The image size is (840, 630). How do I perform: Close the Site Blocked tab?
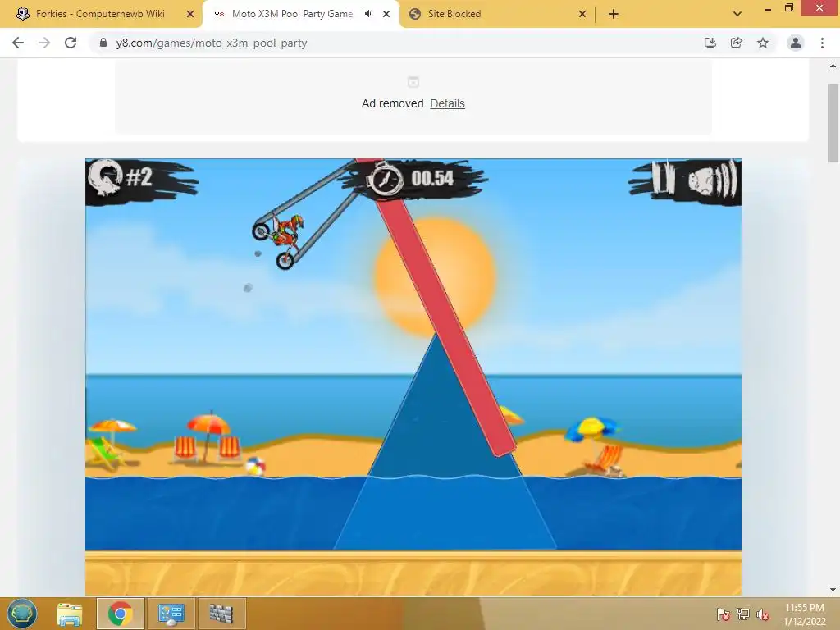click(x=582, y=14)
